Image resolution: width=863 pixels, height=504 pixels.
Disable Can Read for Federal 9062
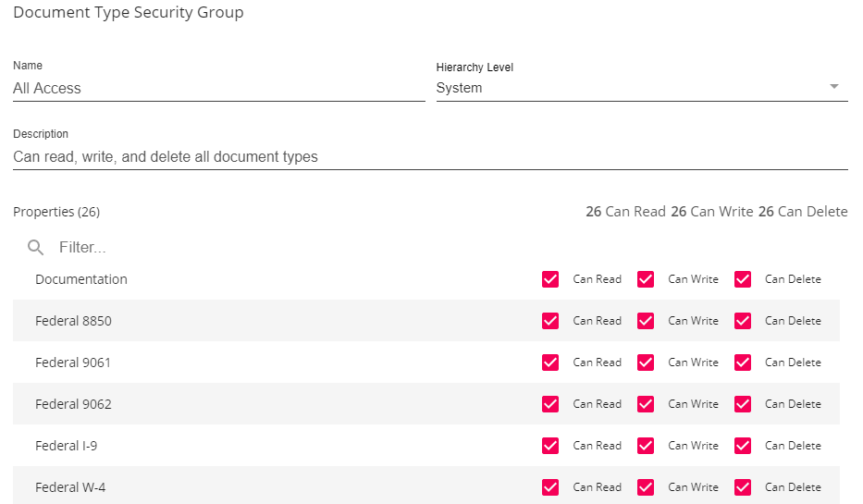pyautogui.click(x=550, y=404)
